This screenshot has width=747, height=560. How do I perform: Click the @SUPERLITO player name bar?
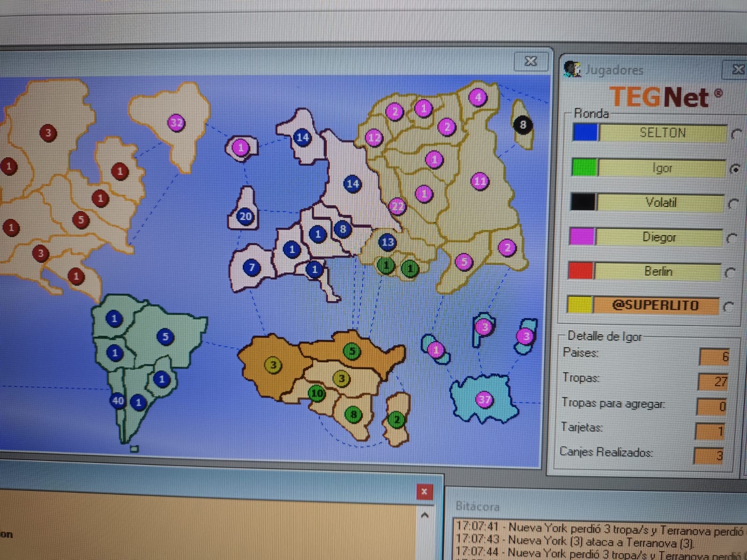click(x=655, y=306)
